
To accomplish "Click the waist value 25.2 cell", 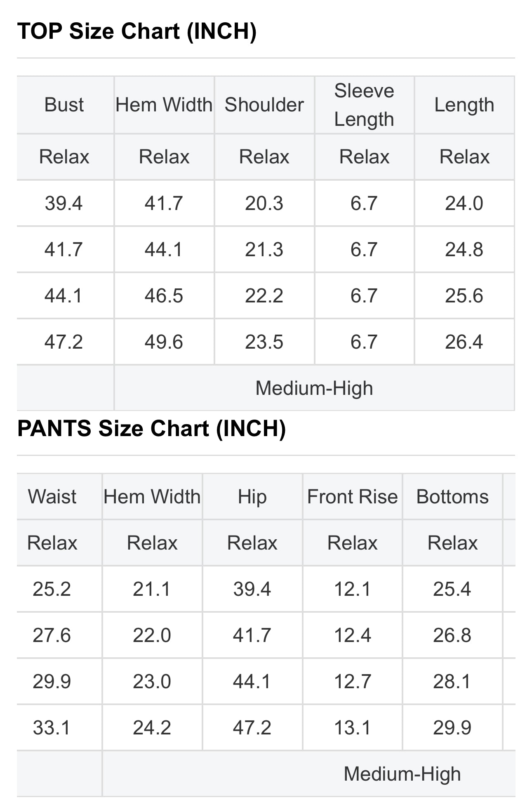I will coord(52,589).
